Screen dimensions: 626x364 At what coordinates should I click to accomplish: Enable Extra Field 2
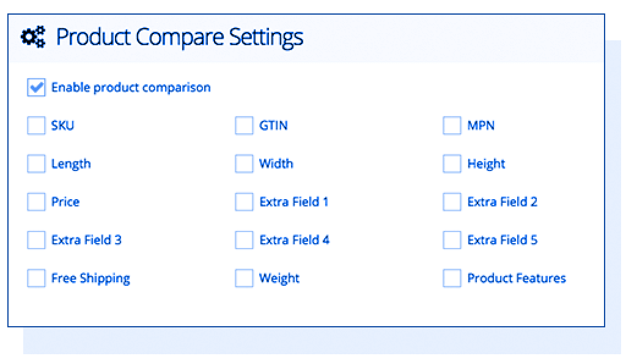click(x=451, y=202)
